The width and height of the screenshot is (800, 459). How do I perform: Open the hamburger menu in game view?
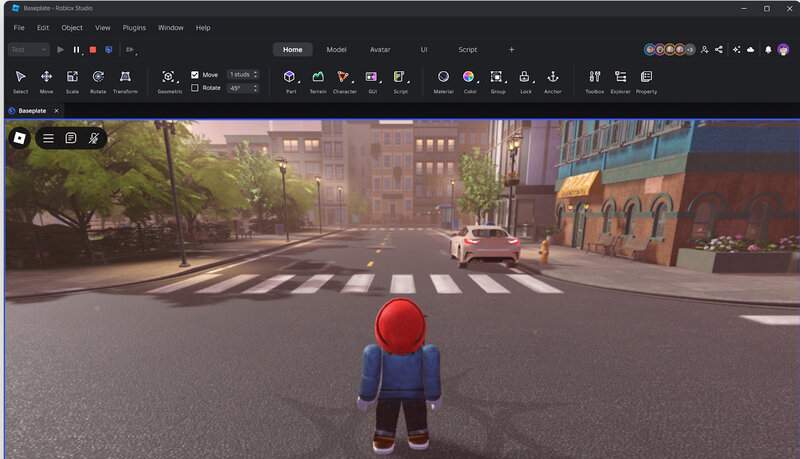(x=48, y=138)
